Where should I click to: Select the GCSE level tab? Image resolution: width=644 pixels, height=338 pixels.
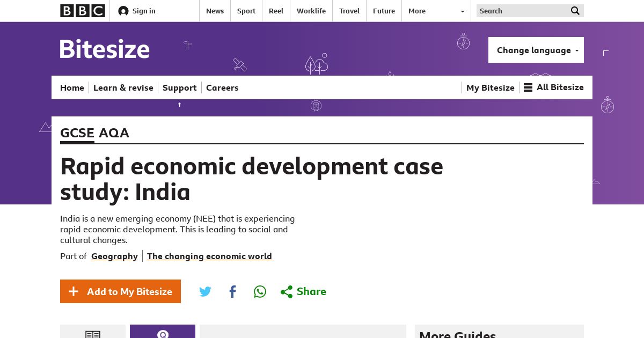click(x=77, y=133)
